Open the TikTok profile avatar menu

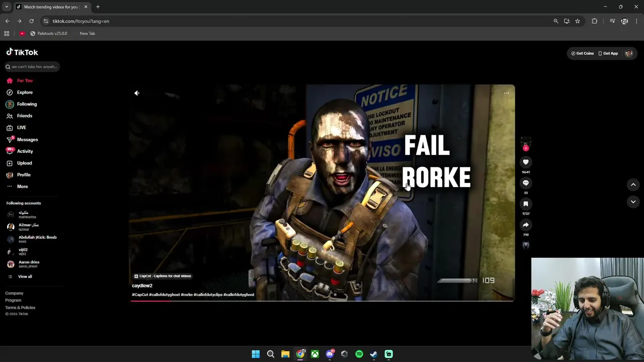(628, 53)
